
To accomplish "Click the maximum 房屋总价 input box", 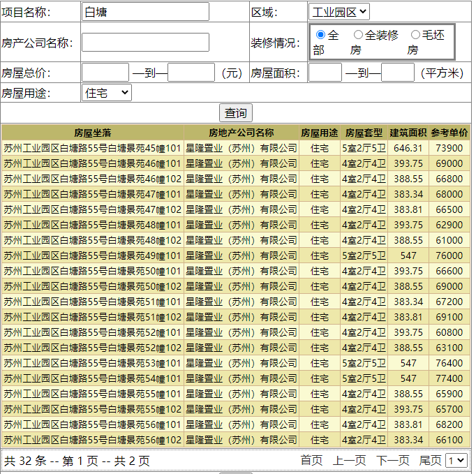I will (x=191, y=73).
